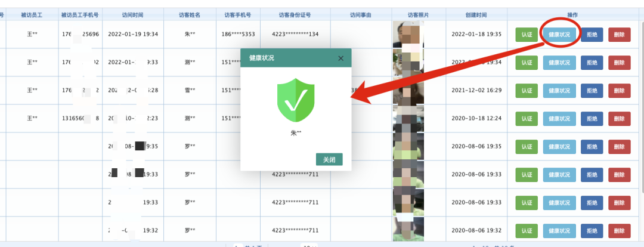Click the 关闭 button in the dialog
This screenshot has height=247, width=644.
(x=329, y=160)
